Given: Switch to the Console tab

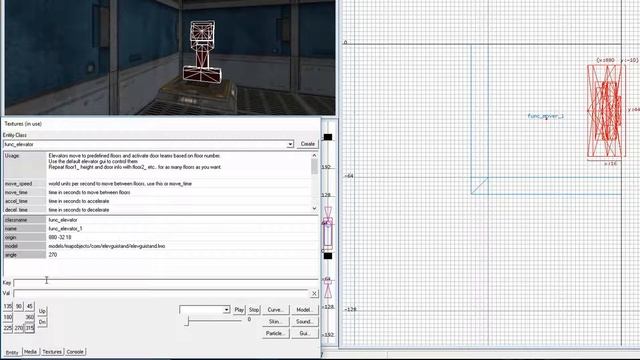Looking at the screenshot, I should pyautogui.click(x=75, y=351).
